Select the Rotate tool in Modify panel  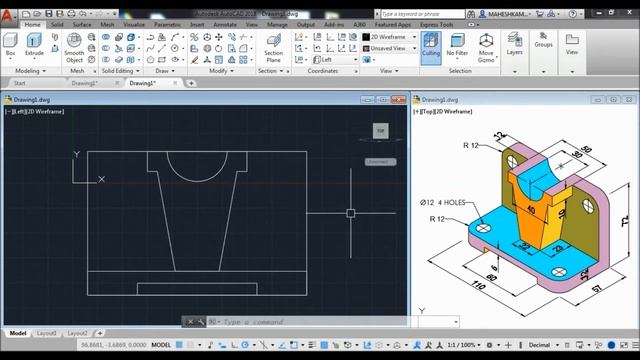[x=219, y=49]
